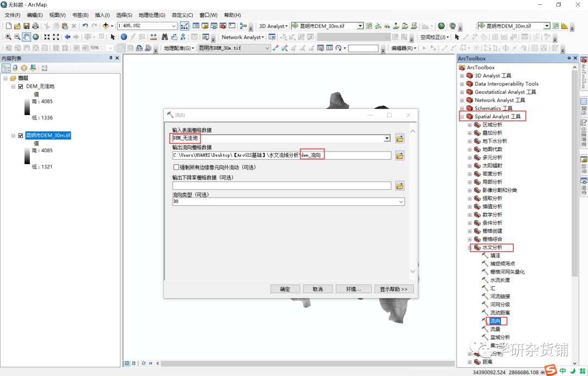Collapse the Spatial Analyst 工具 toolbox
Screen dimensions: 588x376
(x=462, y=117)
